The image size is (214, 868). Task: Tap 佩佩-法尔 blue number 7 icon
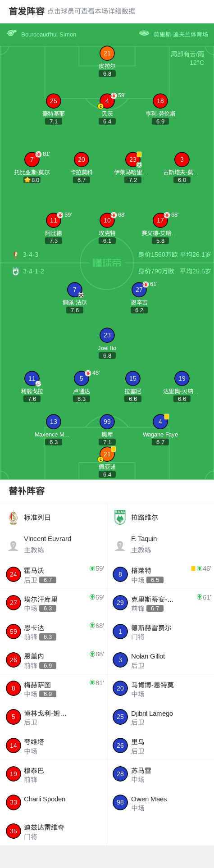(x=75, y=290)
